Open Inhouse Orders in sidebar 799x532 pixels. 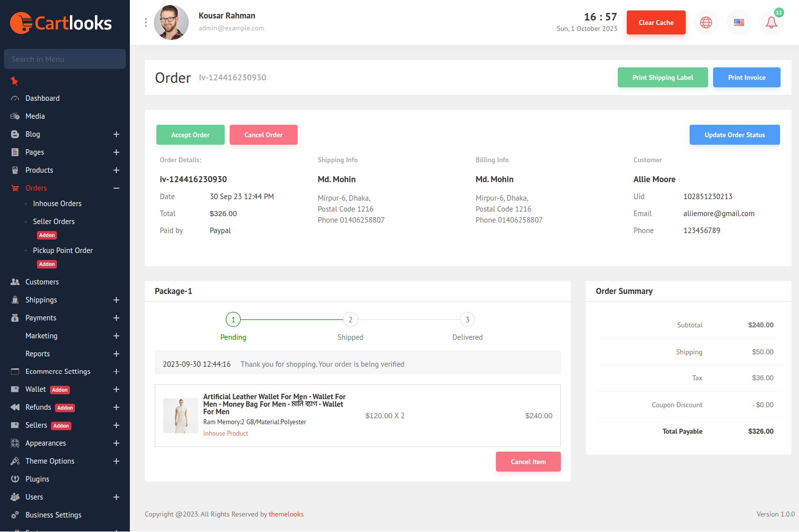pyautogui.click(x=57, y=204)
